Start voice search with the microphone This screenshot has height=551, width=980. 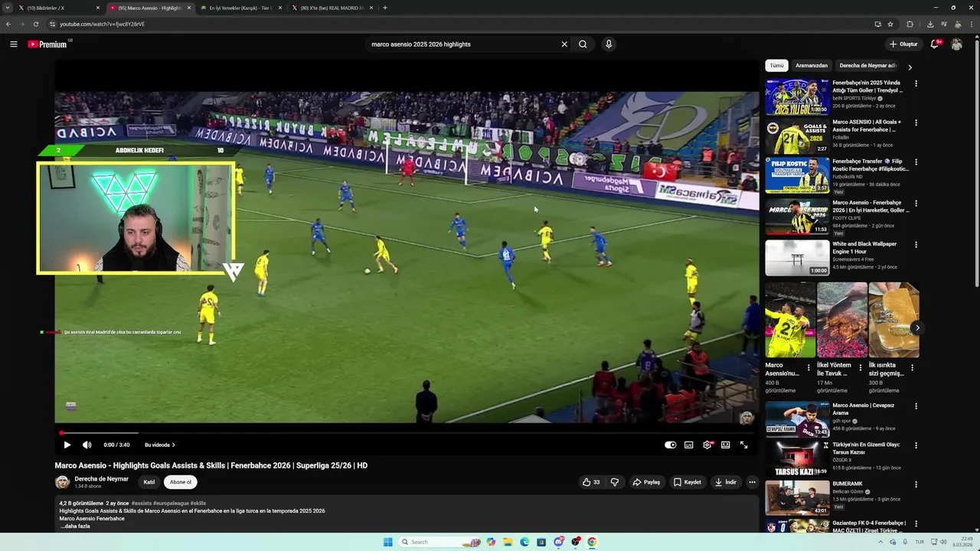[609, 44]
